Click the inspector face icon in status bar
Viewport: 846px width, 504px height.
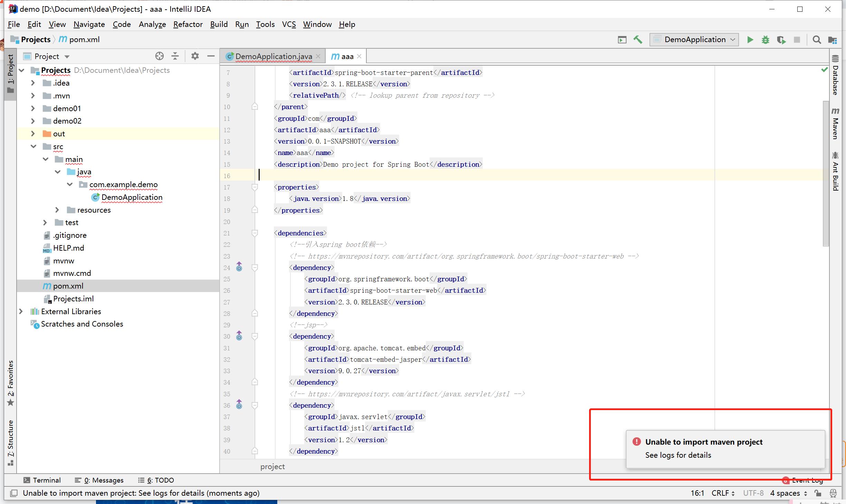(x=833, y=493)
